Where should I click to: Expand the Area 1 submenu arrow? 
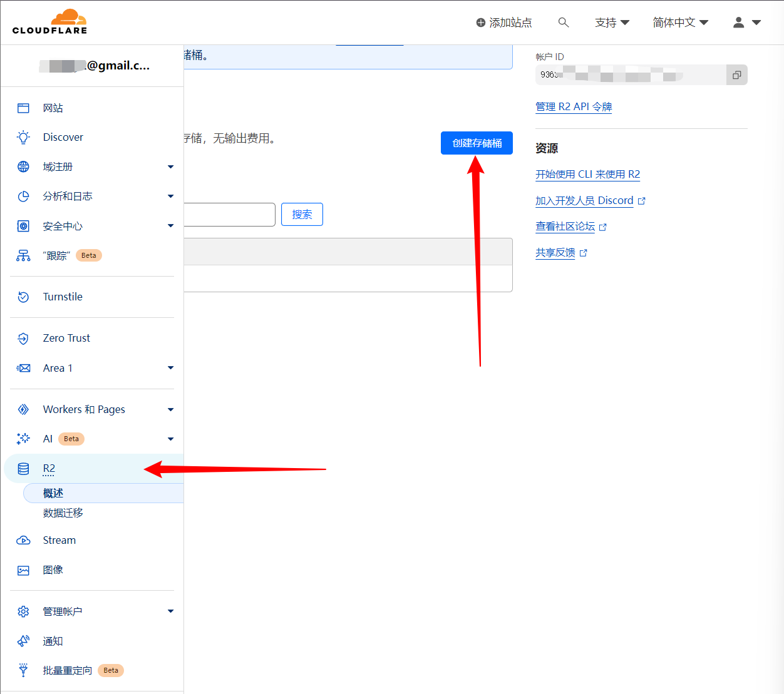(170, 368)
